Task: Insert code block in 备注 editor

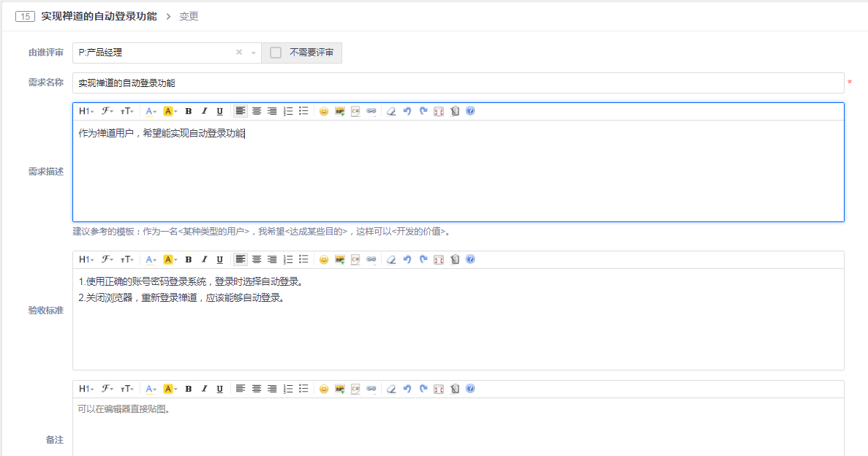Action: [x=355, y=389]
